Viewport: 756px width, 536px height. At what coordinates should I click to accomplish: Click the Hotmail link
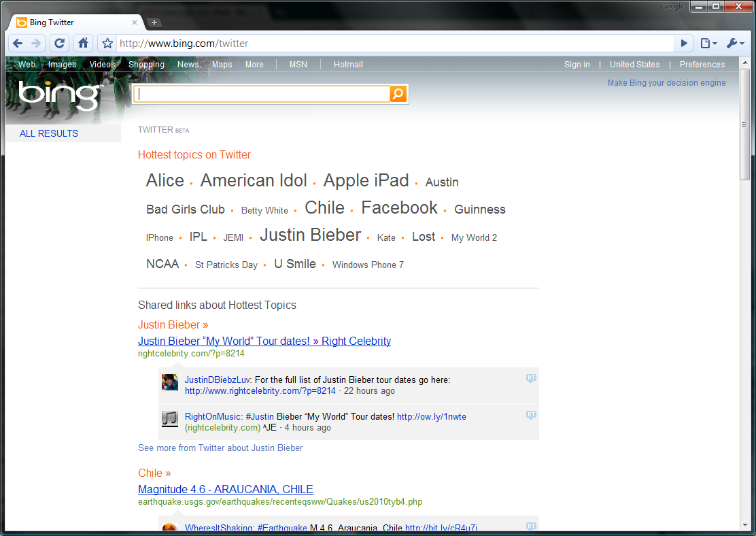point(348,65)
